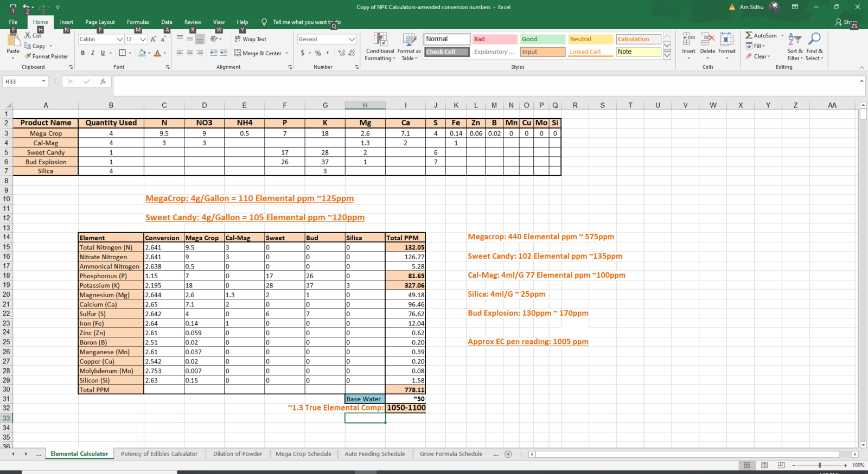Apply the Calculation cell style

pyautogui.click(x=639, y=39)
